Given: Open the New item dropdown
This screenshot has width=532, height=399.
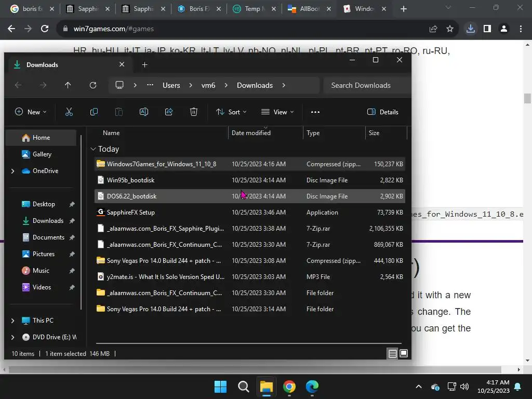Looking at the screenshot, I should click(x=31, y=112).
